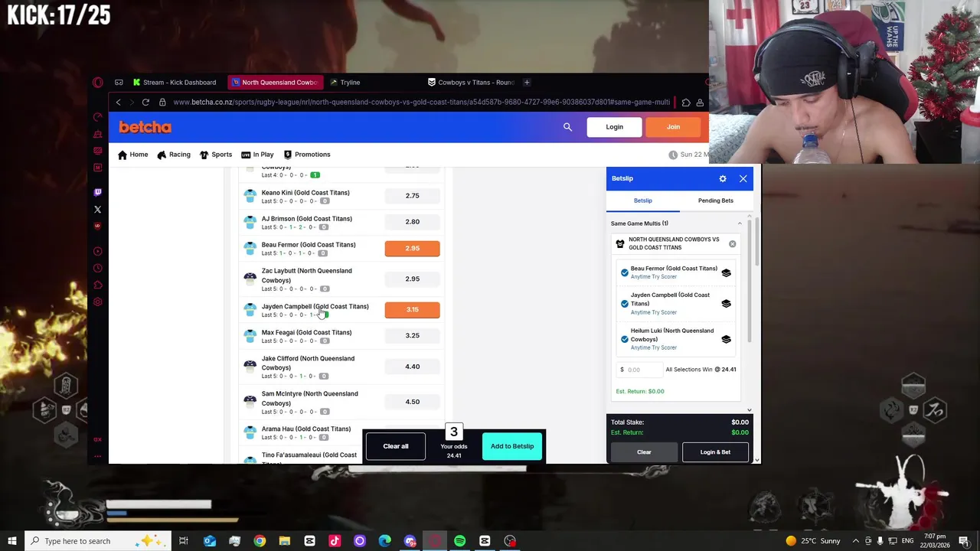
Task: Click the Sam McIntyre jersey icon
Action: point(250,401)
